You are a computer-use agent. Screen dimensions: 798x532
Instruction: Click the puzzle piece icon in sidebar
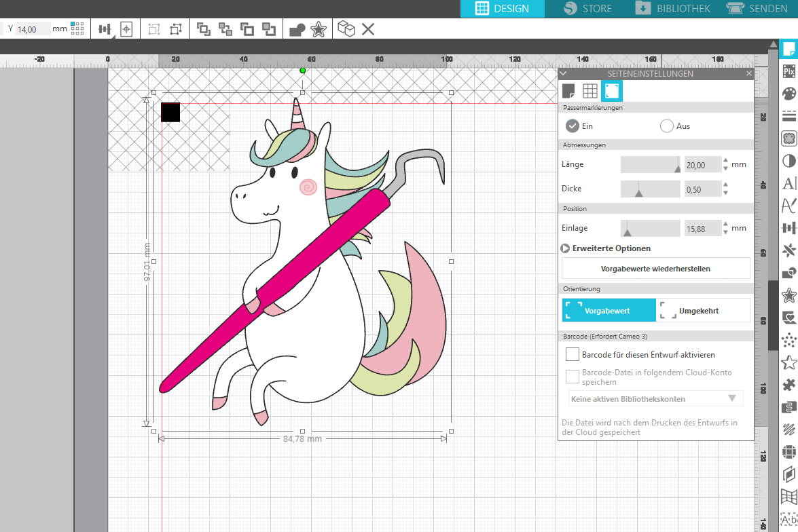(788, 385)
